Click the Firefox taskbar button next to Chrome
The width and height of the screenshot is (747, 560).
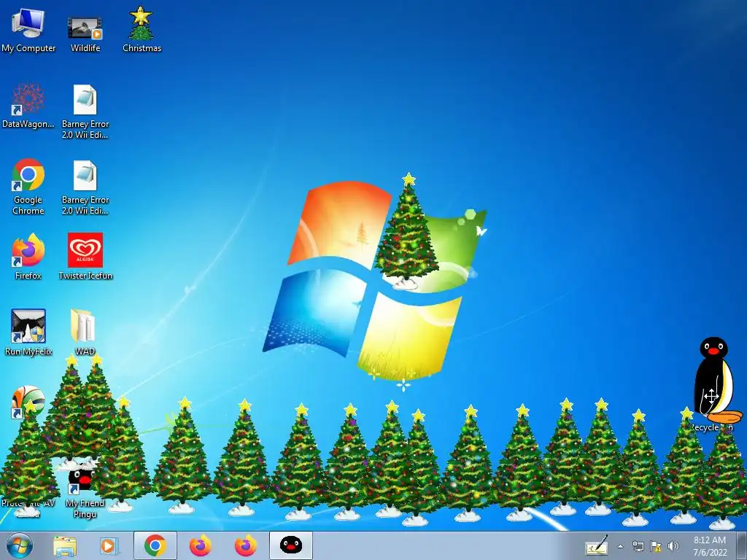tap(201, 545)
